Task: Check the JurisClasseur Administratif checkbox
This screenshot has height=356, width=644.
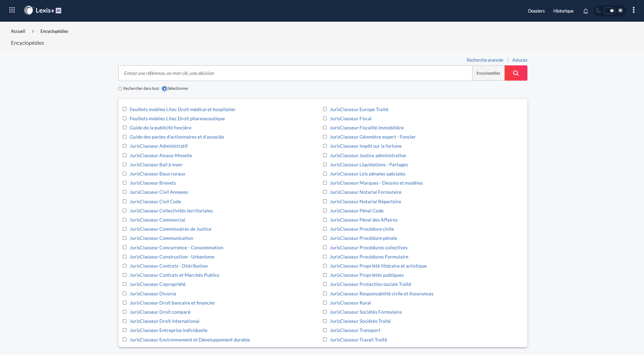Action: (125, 146)
